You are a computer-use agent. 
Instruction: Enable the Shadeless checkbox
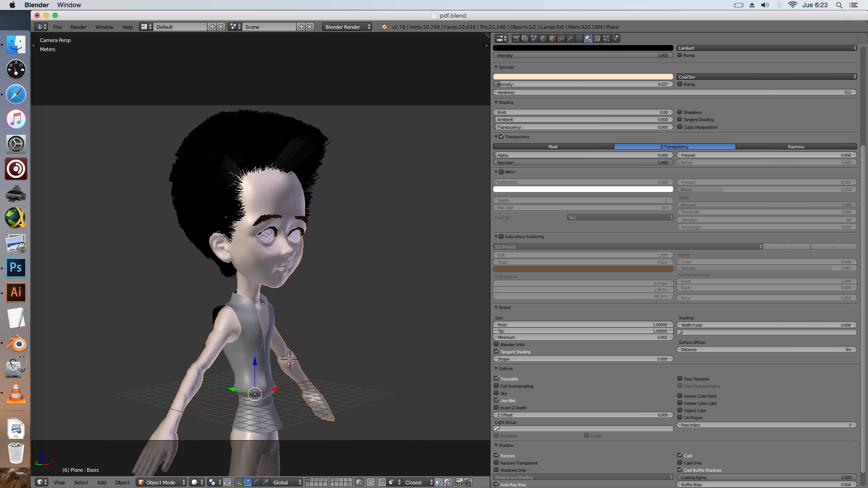(679, 112)
